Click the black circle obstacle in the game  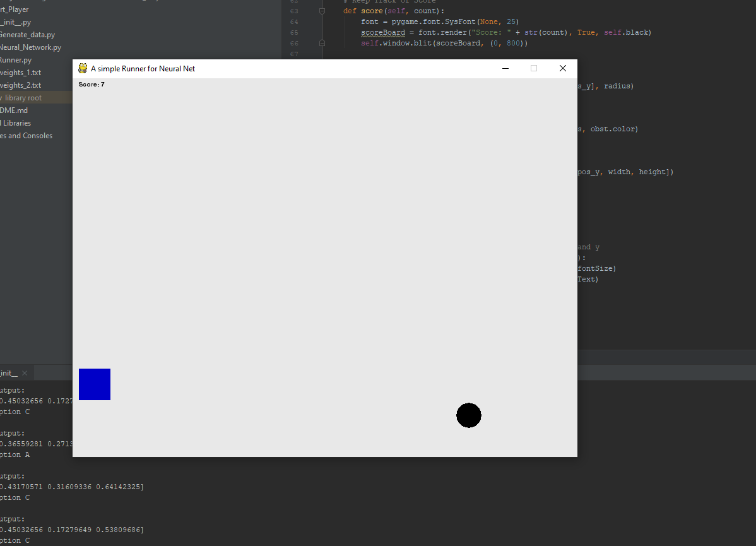click(469, 415)
